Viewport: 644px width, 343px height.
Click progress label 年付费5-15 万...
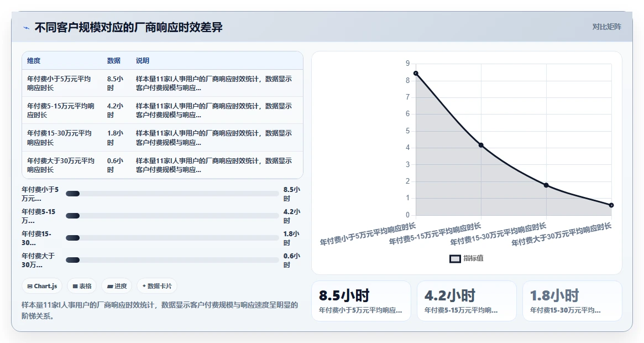pos(39,216)
